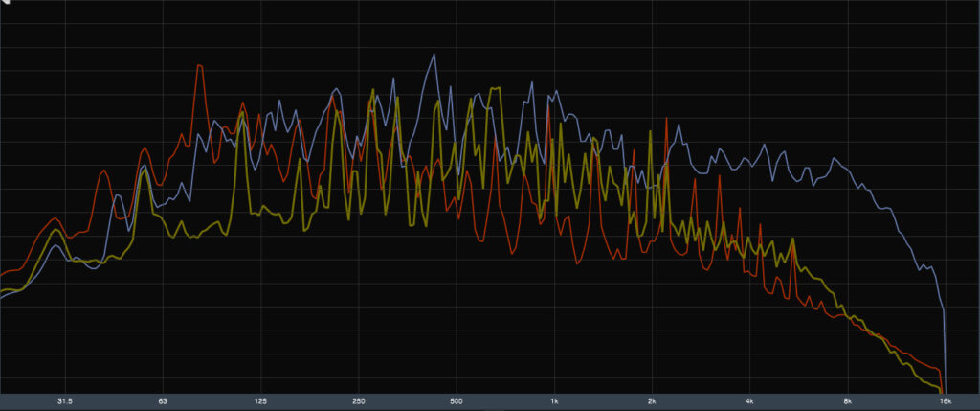Click the 125 Hz label on the axis

point(260,401)
